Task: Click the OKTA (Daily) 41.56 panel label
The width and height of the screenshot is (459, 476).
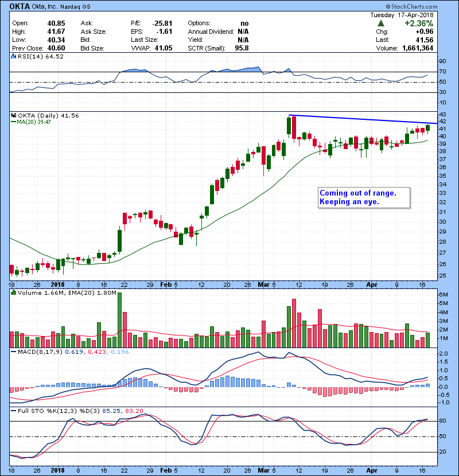Action: pyautogui.click(x=48, y=116)
